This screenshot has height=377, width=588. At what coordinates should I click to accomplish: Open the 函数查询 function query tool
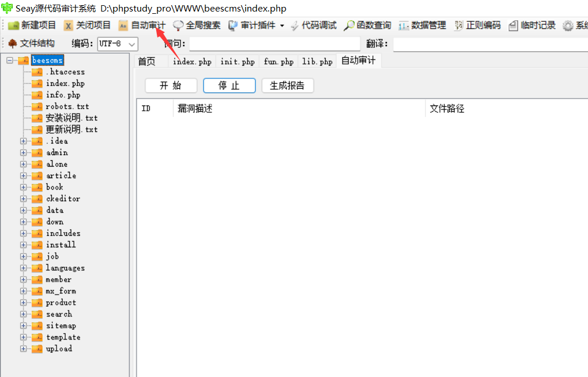click(368, 25)
